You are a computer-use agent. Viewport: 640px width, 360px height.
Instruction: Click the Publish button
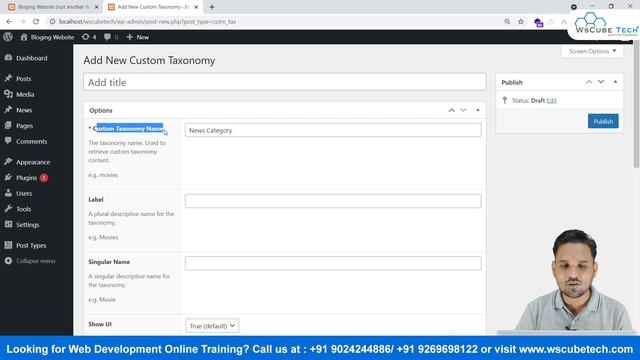tap(603, 121)
